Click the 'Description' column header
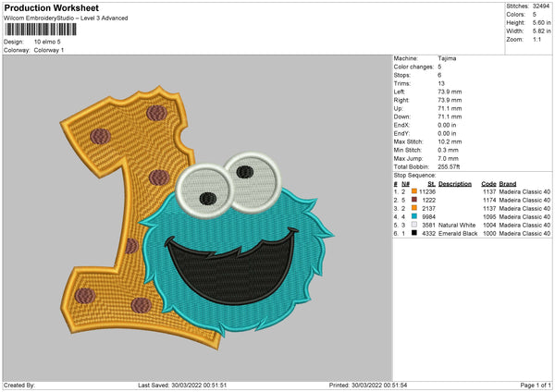This screenshot has width=555, height=392. point(455,184)
